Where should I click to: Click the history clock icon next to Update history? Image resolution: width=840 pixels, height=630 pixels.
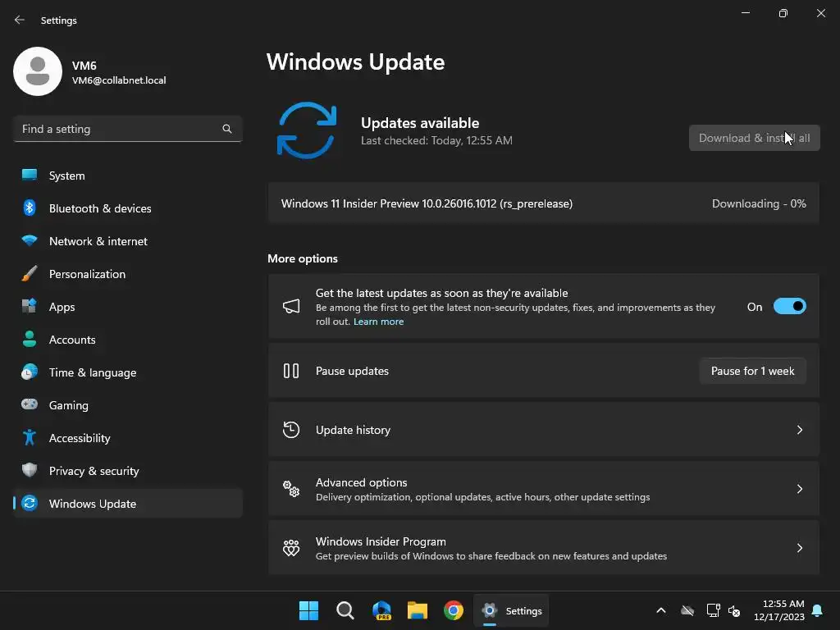291,430
